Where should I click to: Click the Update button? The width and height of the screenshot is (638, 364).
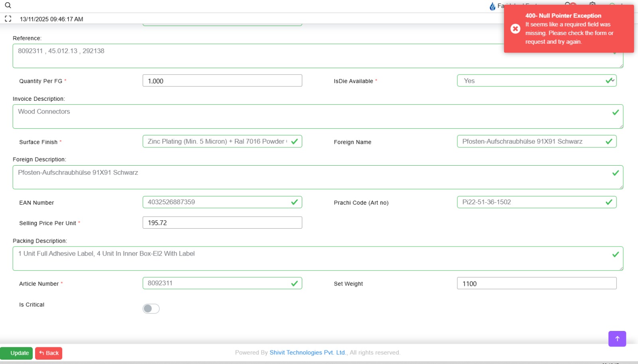pyautogui.click(x=16, y=353)
